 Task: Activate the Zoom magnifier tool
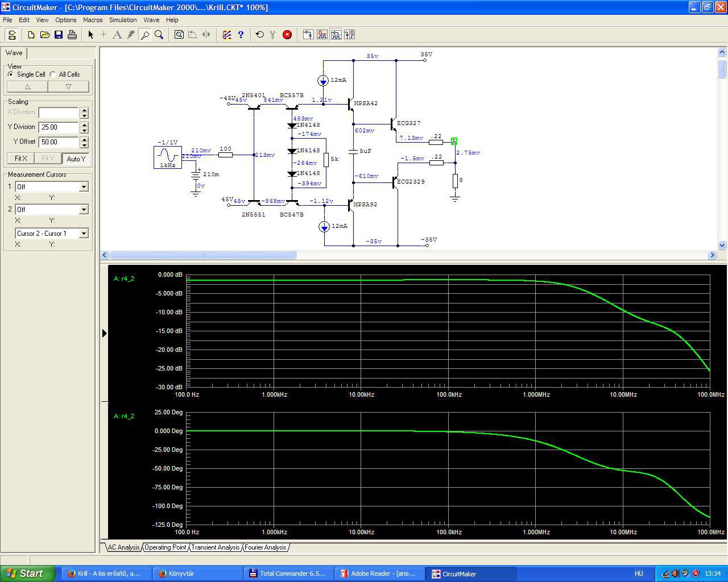[x=159, y=35]
